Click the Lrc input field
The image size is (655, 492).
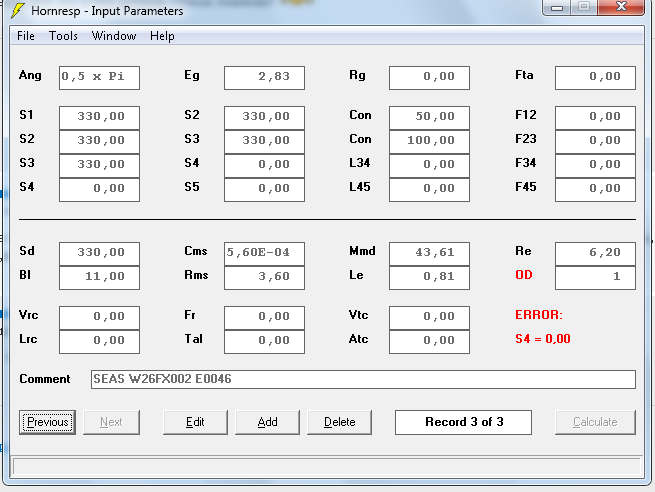[x=99, y=342]
